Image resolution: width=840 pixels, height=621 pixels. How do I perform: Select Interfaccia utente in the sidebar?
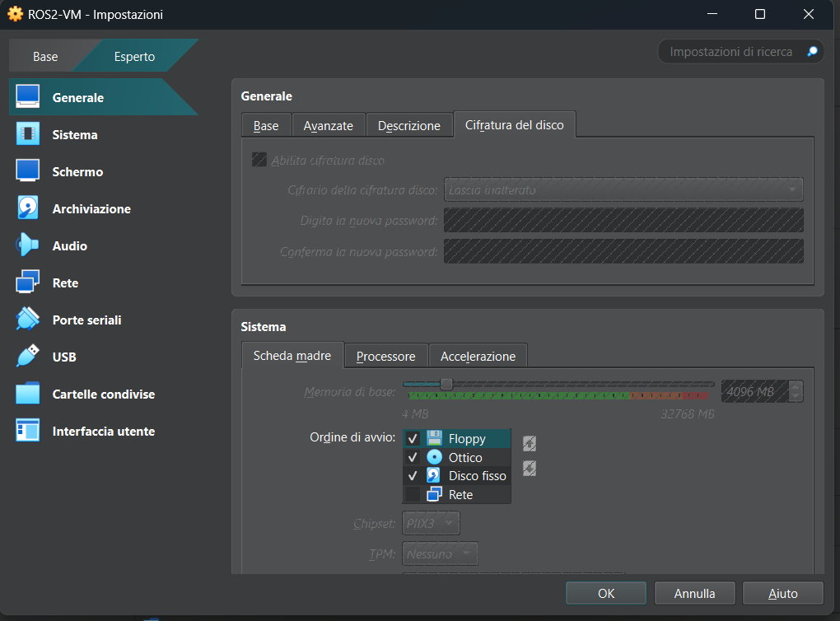click(104, 431)
